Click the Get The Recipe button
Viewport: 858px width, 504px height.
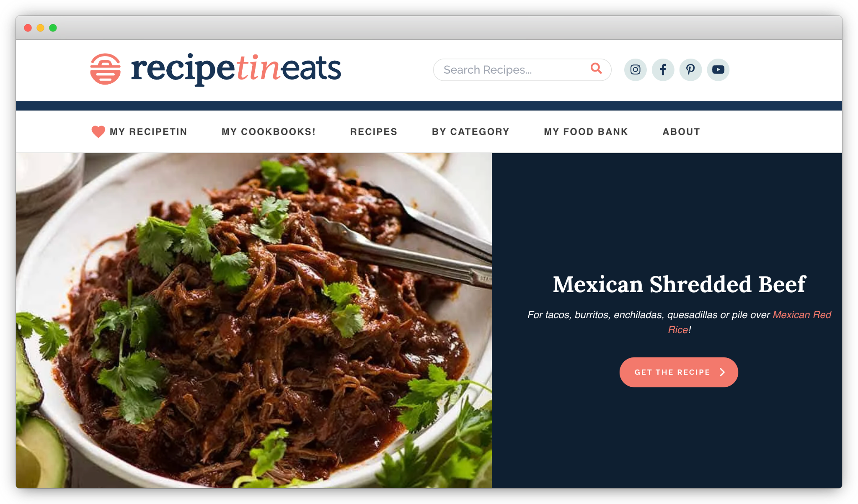tap(679, 372)
